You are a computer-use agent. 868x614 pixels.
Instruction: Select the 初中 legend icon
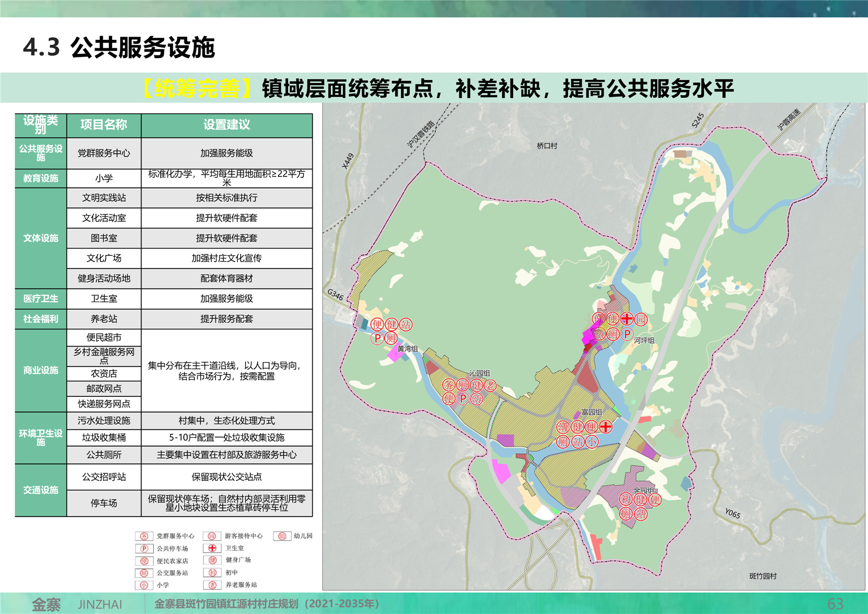[212, 572]
